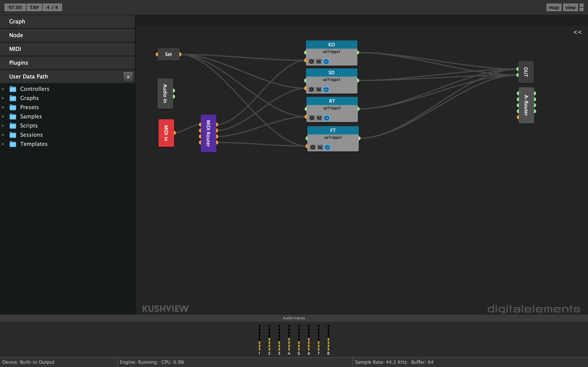Click the tempo field showing 97.00
588x367 pixels.
[15, 7]
